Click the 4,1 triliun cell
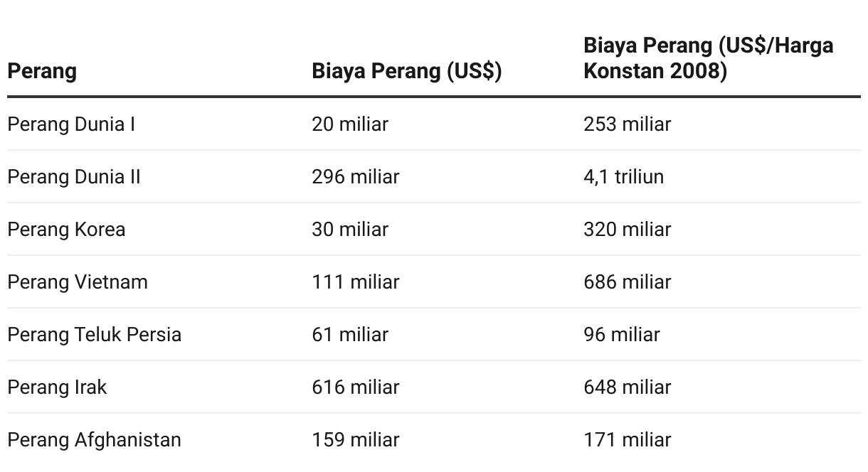 (x=624, y=177)
